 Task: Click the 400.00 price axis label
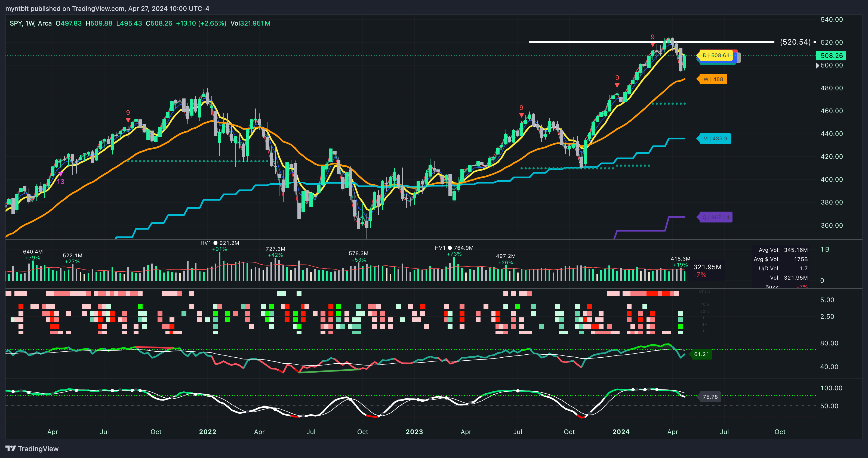832,180
